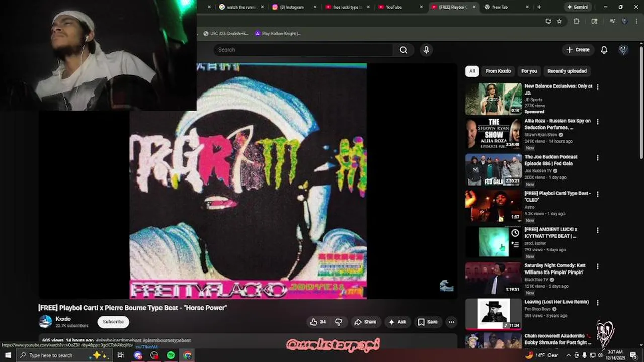
Task: Bookmark this page with the star icon
Action: pyautogui.click(x=559, y=21)
